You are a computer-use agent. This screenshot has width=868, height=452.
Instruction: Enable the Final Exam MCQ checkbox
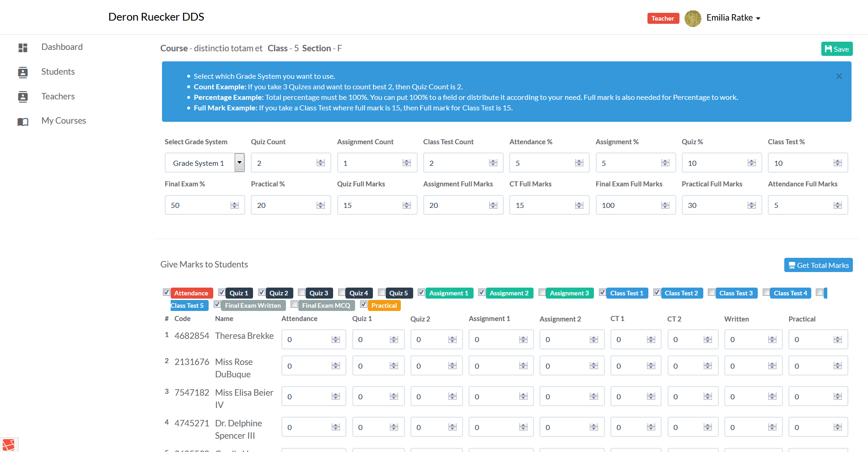[x=294, y=305]
